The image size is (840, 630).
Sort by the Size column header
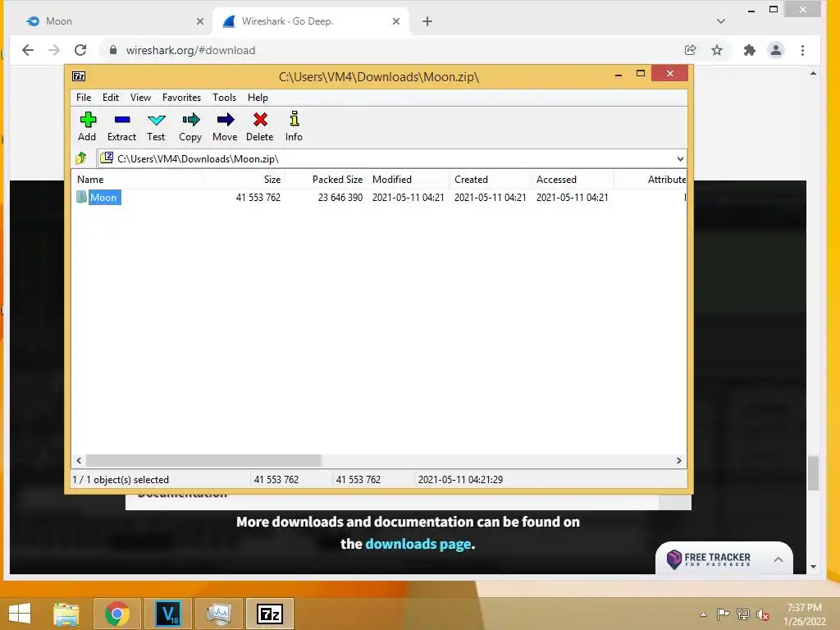pos(244,180)
